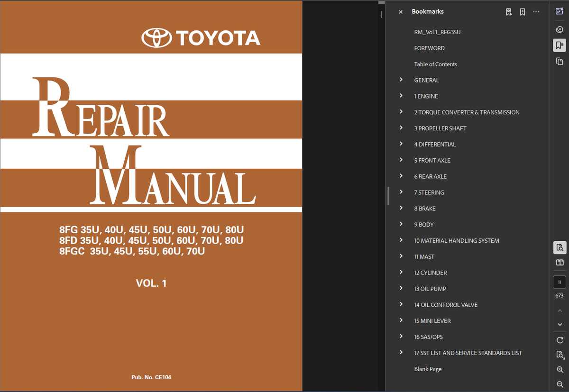Open the page thumbnails (copy pages) icon

pos(559,61)
